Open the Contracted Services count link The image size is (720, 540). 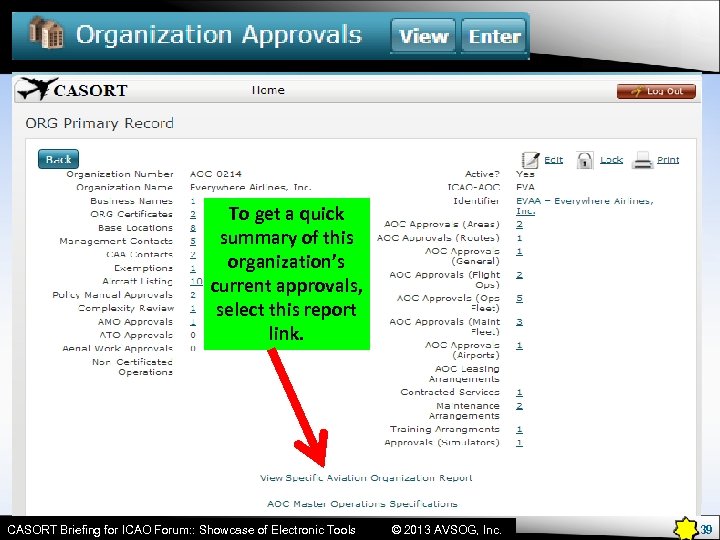[519, 393]
